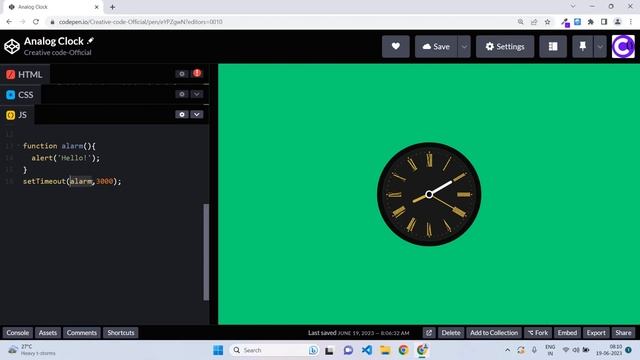Click the 'function alarm(){' code line

pyautogui.click(x=59, y=146)
